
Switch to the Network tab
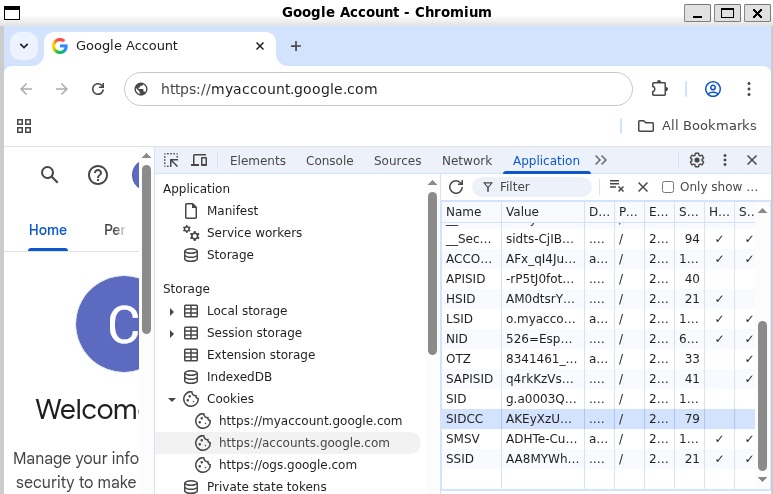pyautogui.click(x=467, y=160)
